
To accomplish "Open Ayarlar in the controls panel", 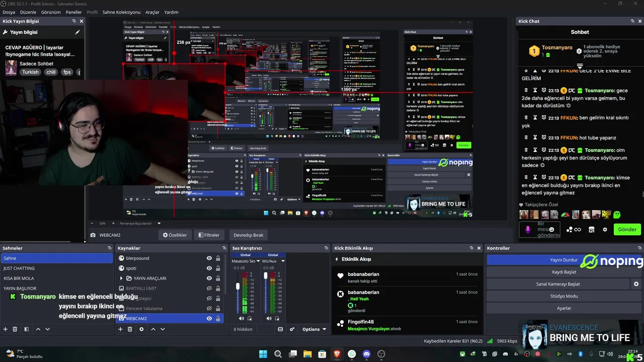I will (563, 308).
